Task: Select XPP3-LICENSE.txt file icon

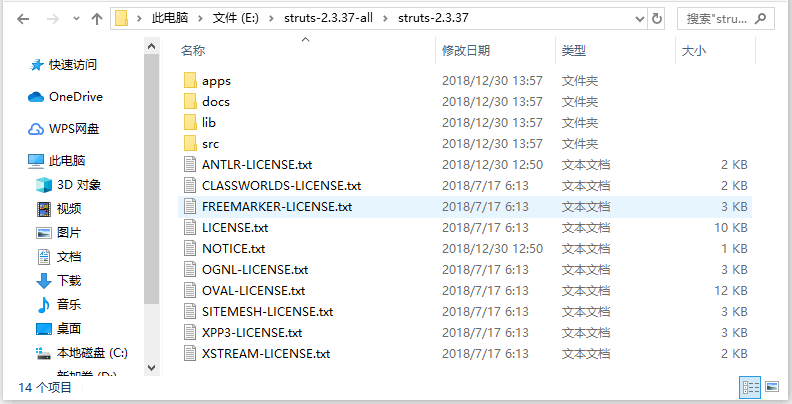Action: [x=190, y=333]
